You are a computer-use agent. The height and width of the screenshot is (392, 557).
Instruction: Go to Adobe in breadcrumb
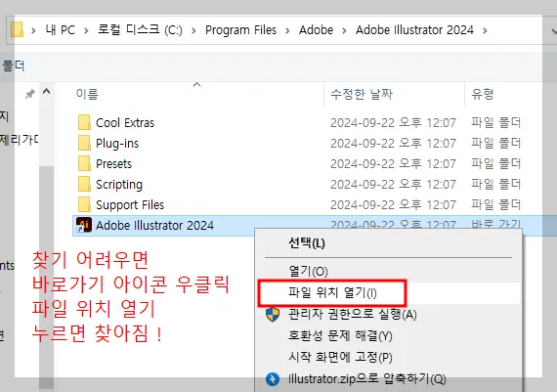click(316, 30)
